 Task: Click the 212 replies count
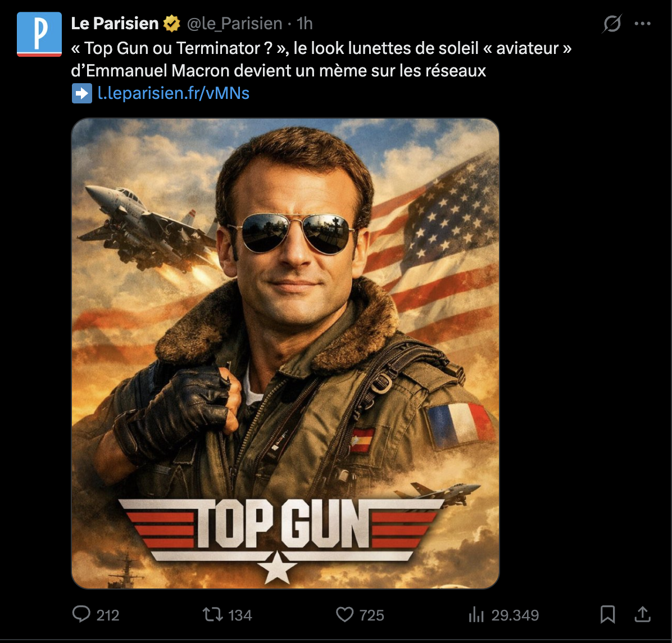tap(108, 615)
